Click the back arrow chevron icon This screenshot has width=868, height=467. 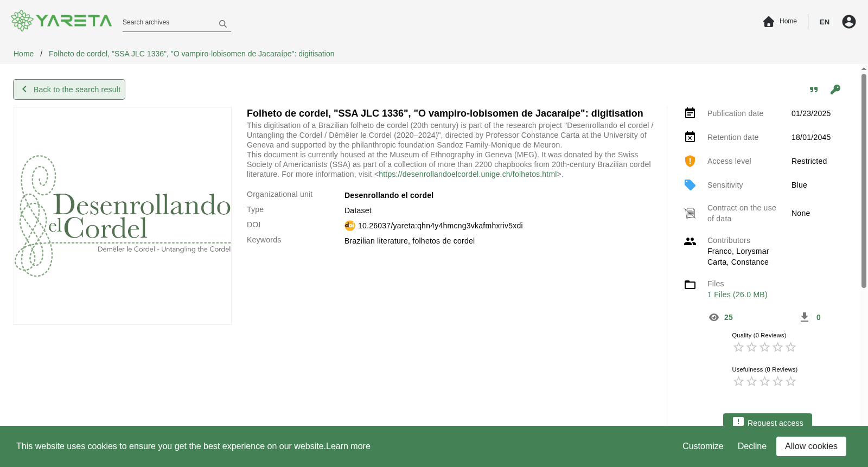click(24, 89)
